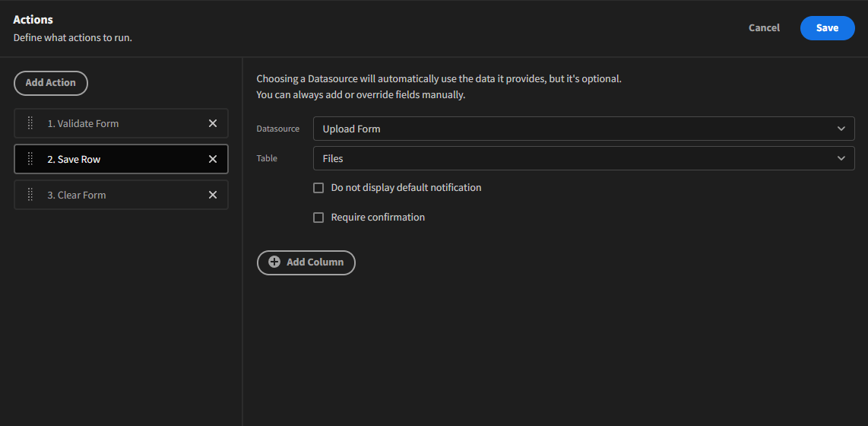Click the Datasource dropdown chevron arrow
This screenshot has height=426, width=868.
[841, 129]
